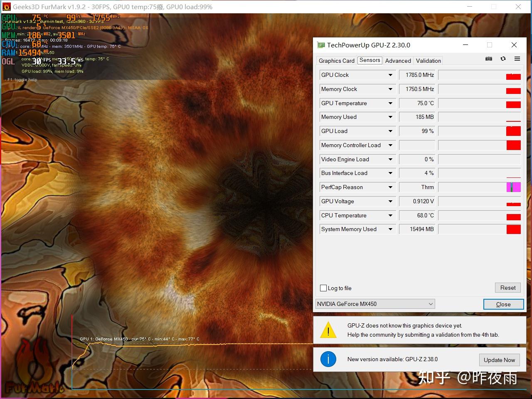
Task: Open the GPU Temperature sensor dropdown
Action: coord(390,103)
